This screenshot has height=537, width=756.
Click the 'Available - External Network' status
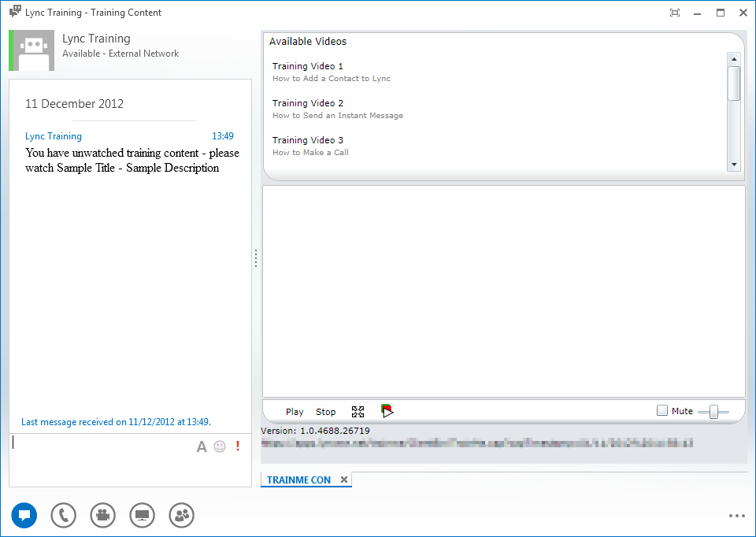coord(120,54)
